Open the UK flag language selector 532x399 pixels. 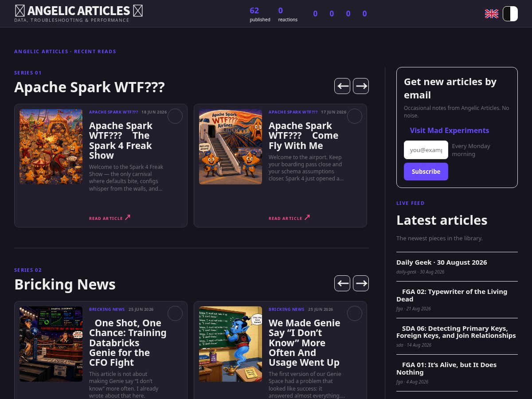tap(492, 14)
